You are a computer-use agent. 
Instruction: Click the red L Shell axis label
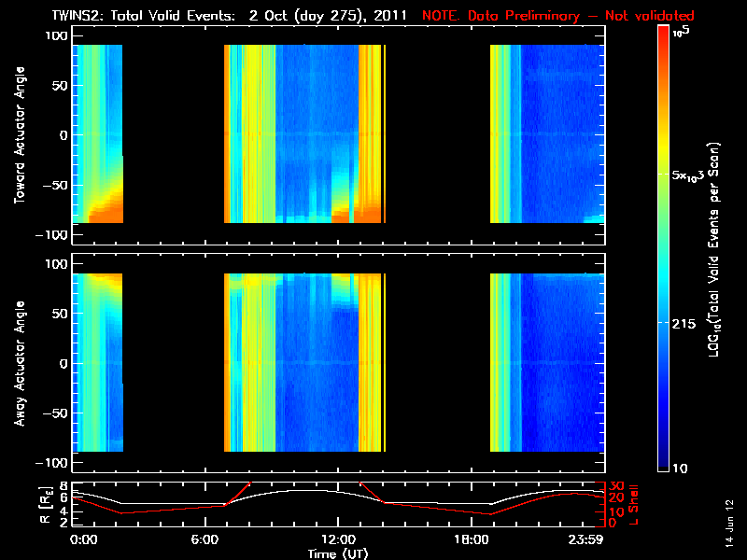pos(633,505)
